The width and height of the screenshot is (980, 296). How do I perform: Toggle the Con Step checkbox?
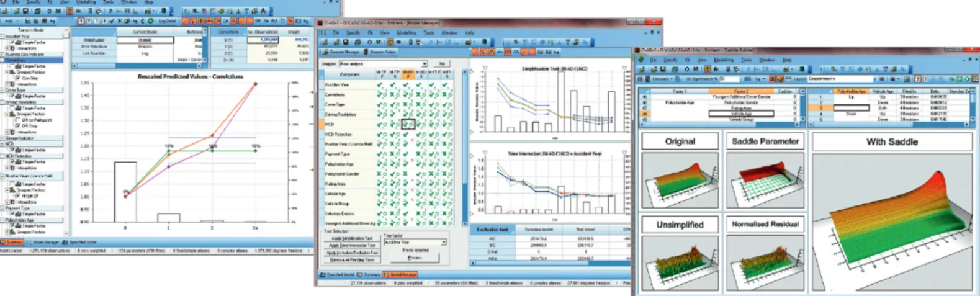point(17,78)
